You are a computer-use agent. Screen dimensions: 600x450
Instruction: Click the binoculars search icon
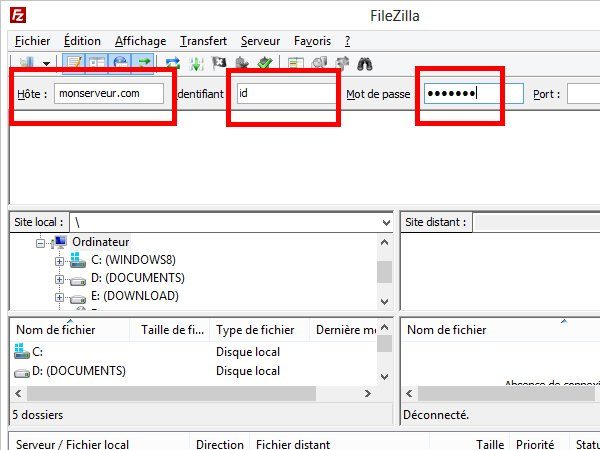[x=365, y=64]
